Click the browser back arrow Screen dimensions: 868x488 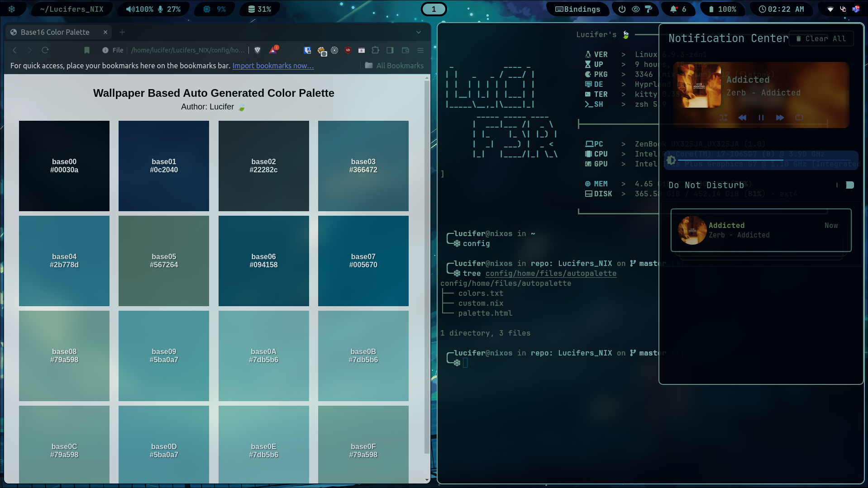(x=14, y=50)
